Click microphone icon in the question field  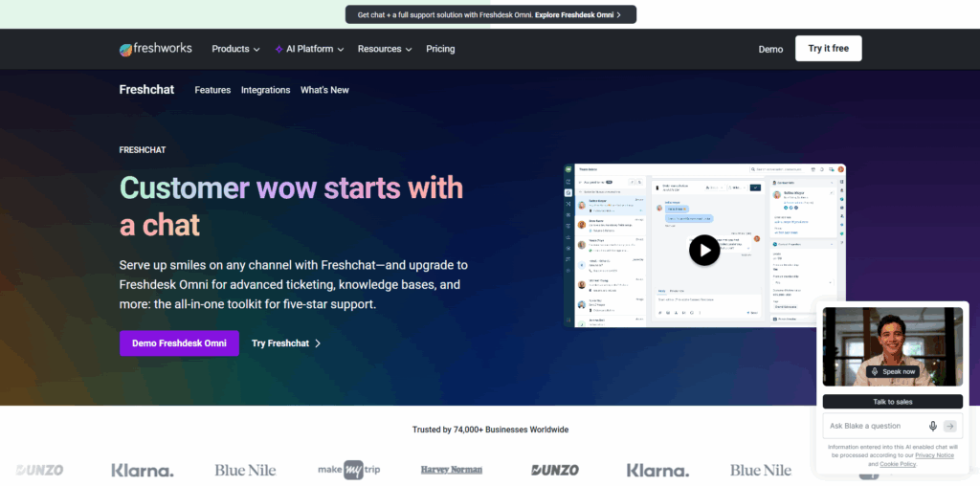coord(932,426)
